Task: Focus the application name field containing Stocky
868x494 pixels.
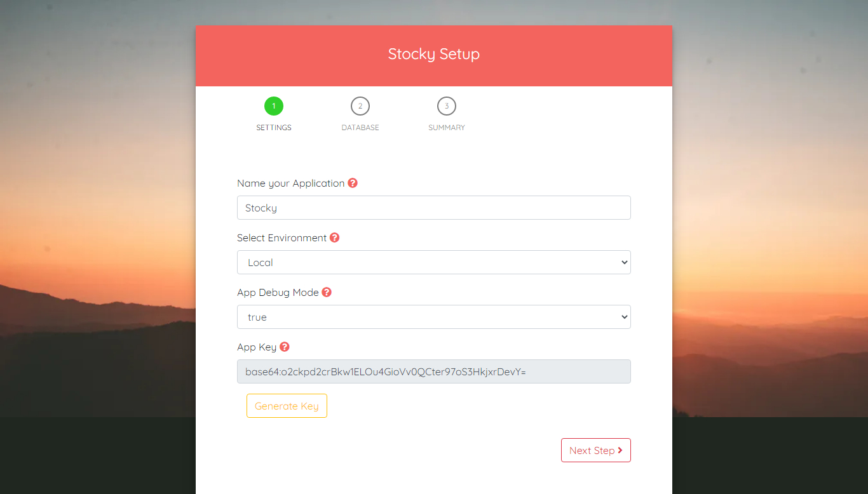Action: click(x=433, y=208)
